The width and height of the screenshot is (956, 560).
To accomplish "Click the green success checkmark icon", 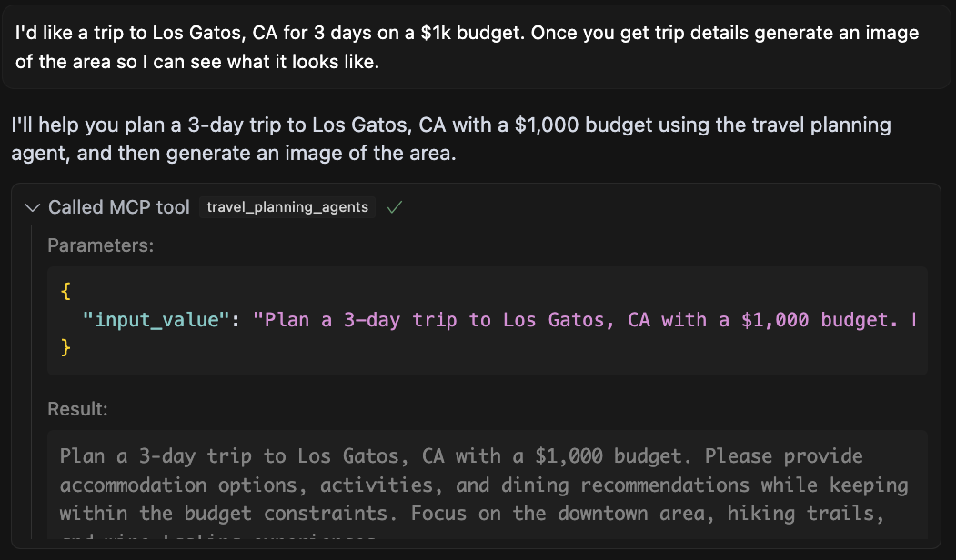I will (394, 207).
